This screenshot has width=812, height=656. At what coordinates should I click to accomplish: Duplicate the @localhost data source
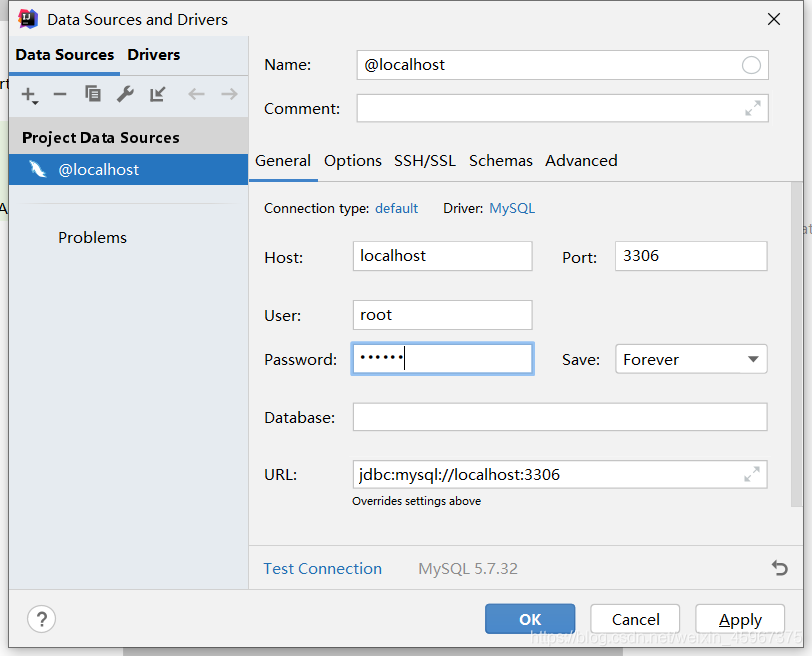[x=92, y=94]
